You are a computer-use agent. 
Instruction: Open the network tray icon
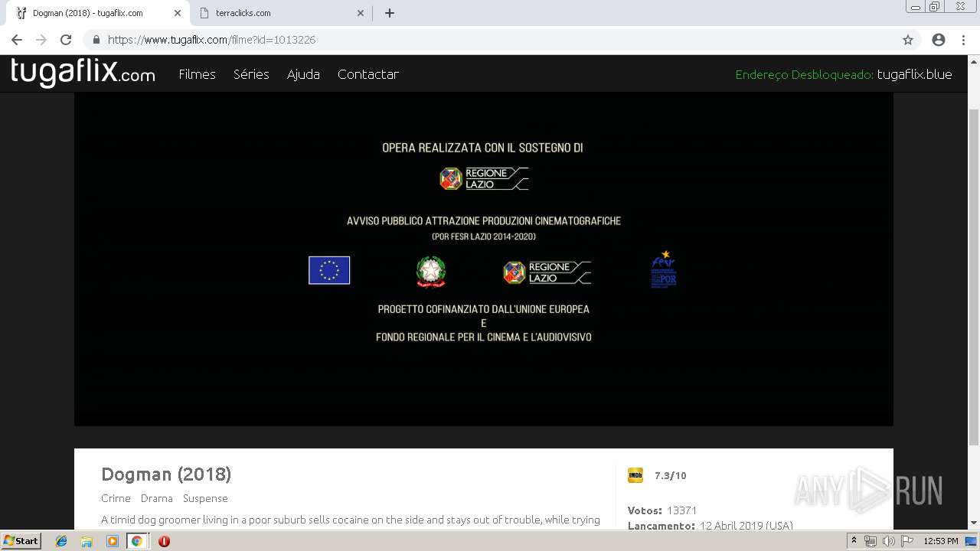point(871,541)
